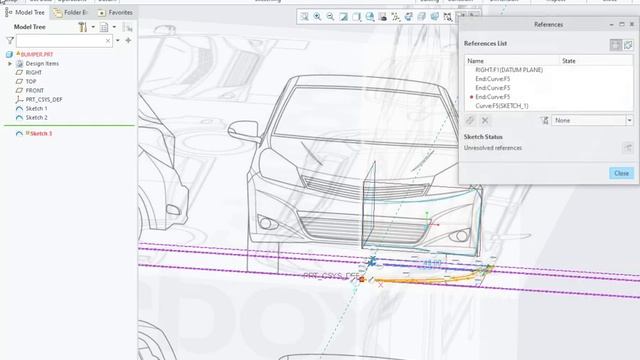This screenshot has height=360, width=640.
Task: Click the second icon right of References List
Action: coord(628,44)
